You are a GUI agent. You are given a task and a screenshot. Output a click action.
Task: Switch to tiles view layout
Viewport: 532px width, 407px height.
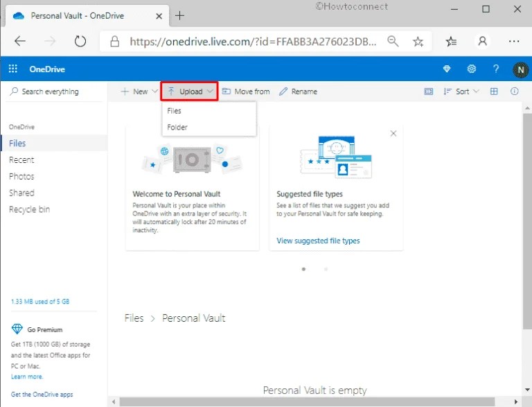pyautogui.click(x=494, y=92)
